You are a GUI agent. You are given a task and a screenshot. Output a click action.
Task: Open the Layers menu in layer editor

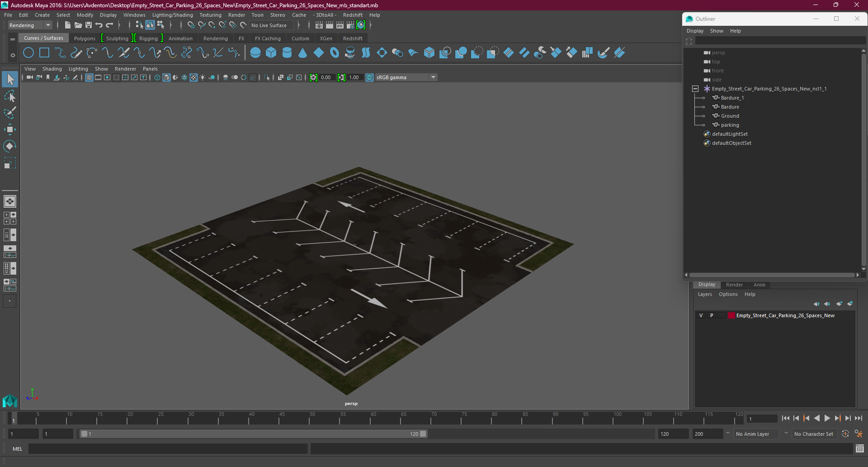pos(705,294)
